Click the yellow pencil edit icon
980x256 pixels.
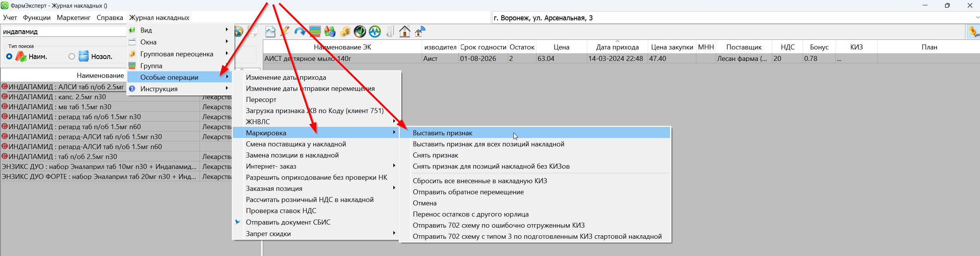click(x=285, y=31)
